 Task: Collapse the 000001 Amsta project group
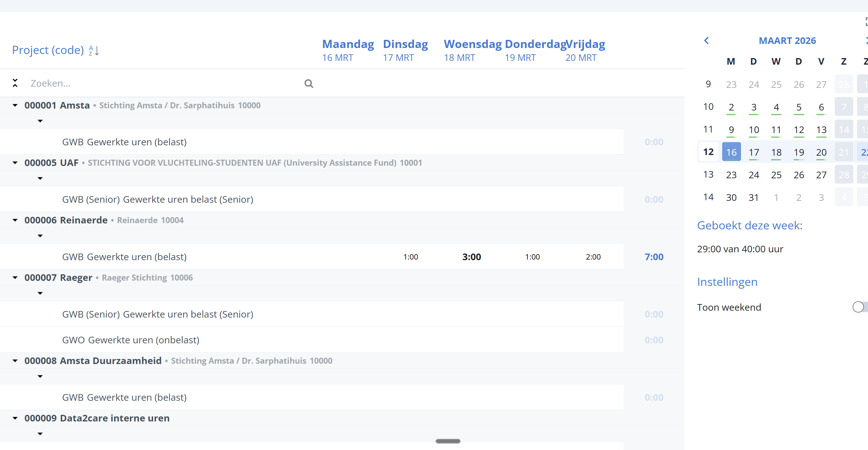click(15, 105)
